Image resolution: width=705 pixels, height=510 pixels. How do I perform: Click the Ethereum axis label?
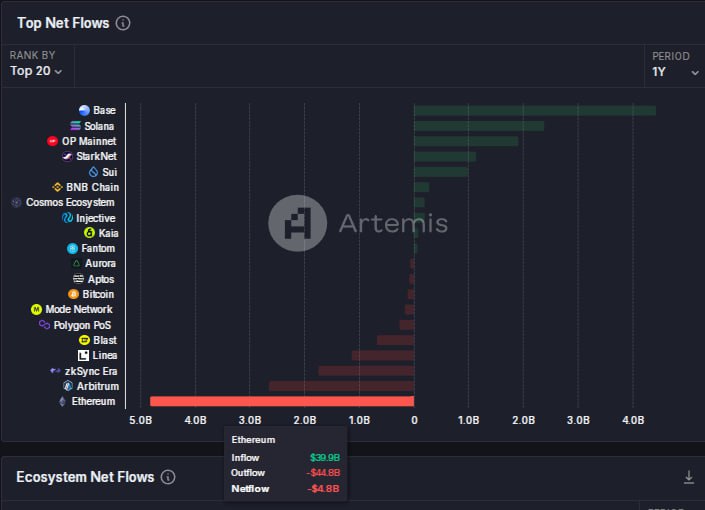93,401
